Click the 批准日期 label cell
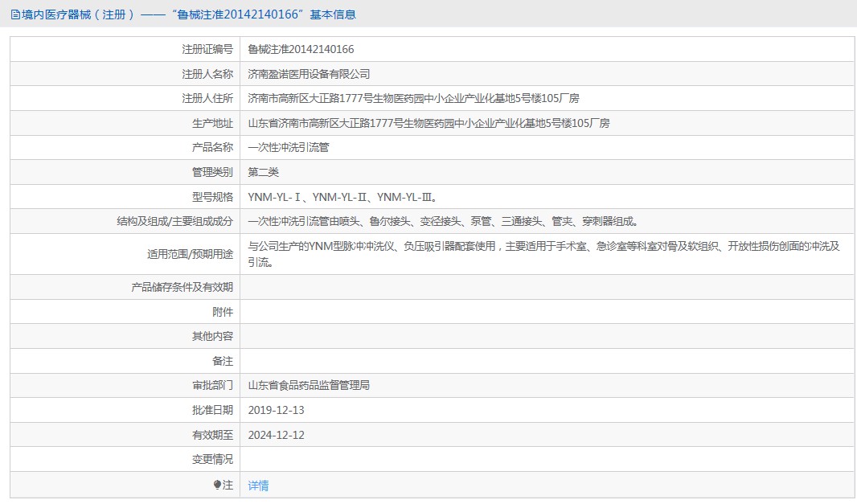Screen dimensions: 857x504 tap(125, 410)
